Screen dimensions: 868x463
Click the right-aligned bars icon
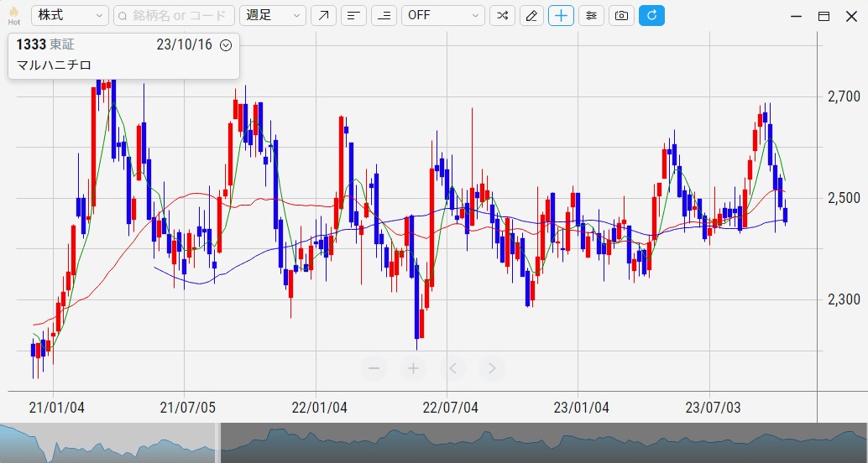tap(384, 16)
